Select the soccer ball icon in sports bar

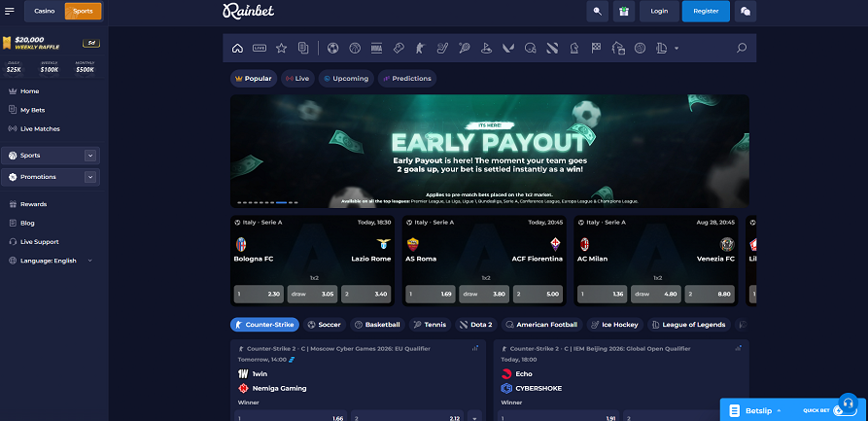click(x=332, y=49)
